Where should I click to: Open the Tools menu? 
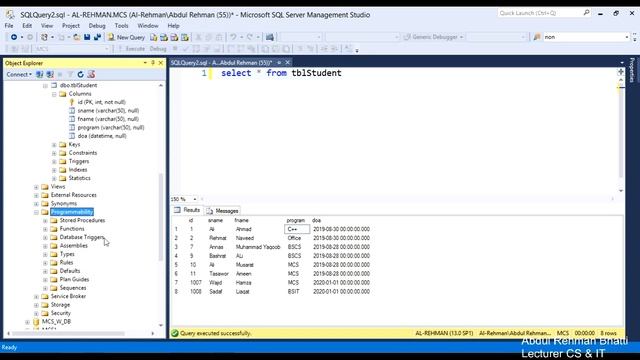coord(121,25)
